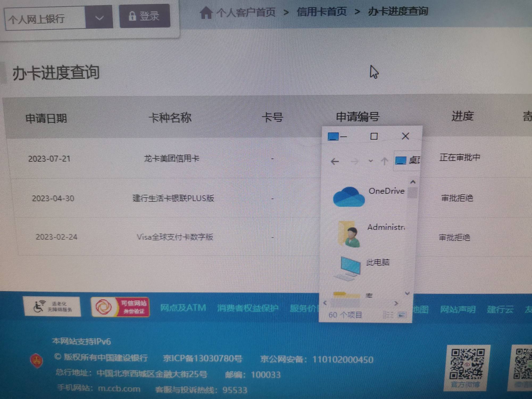The image size is (532, 399).
Task: Open the 信用卡首页 breadcrumb link
Action: (322, 12)
